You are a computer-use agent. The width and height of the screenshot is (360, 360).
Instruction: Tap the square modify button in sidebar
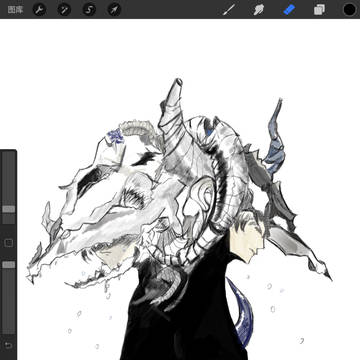point(9,243)
